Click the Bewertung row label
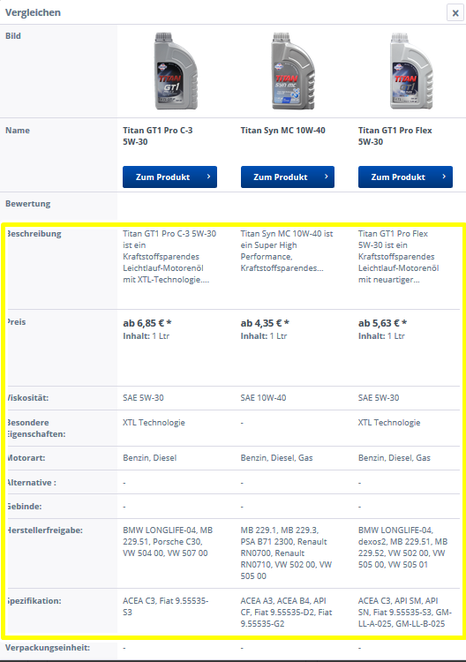 coord(28,204)
